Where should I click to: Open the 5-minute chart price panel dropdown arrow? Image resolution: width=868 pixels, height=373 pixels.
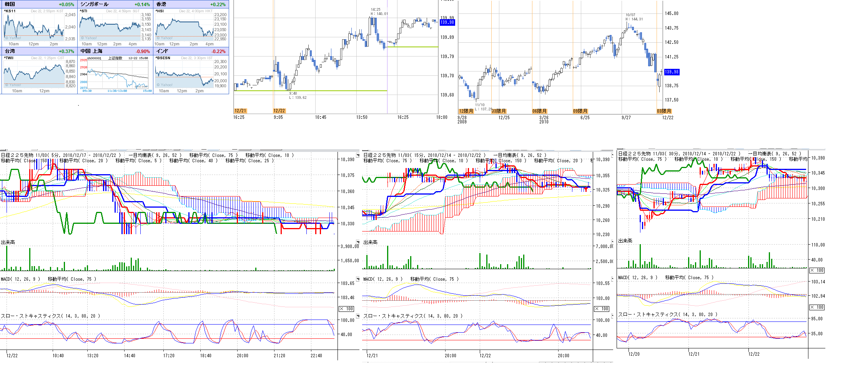358,155
